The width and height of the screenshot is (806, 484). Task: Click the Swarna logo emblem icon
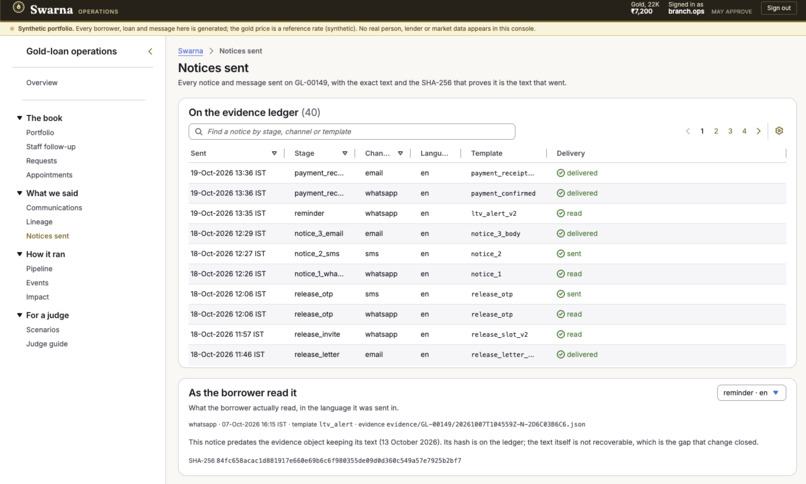coord(19,7)
